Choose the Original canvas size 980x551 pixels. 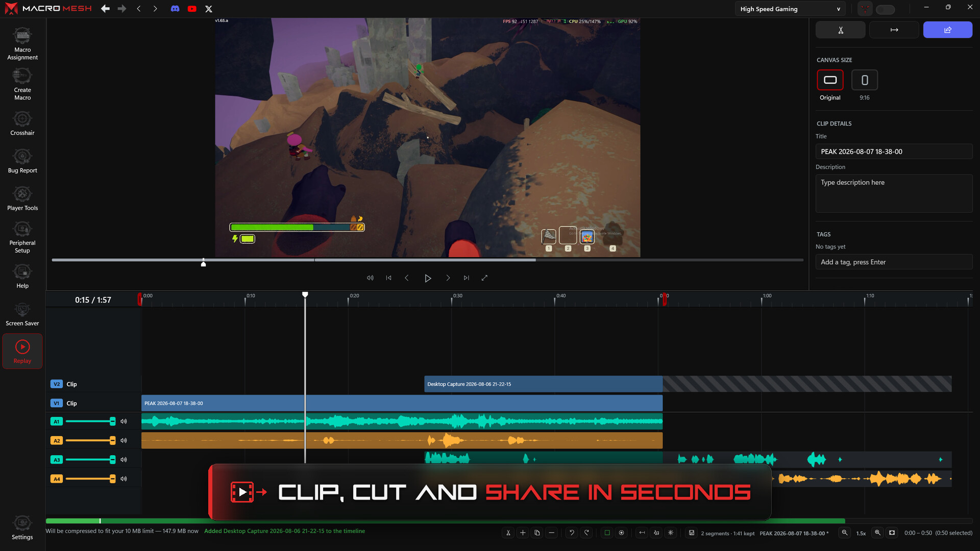(830, 80)
